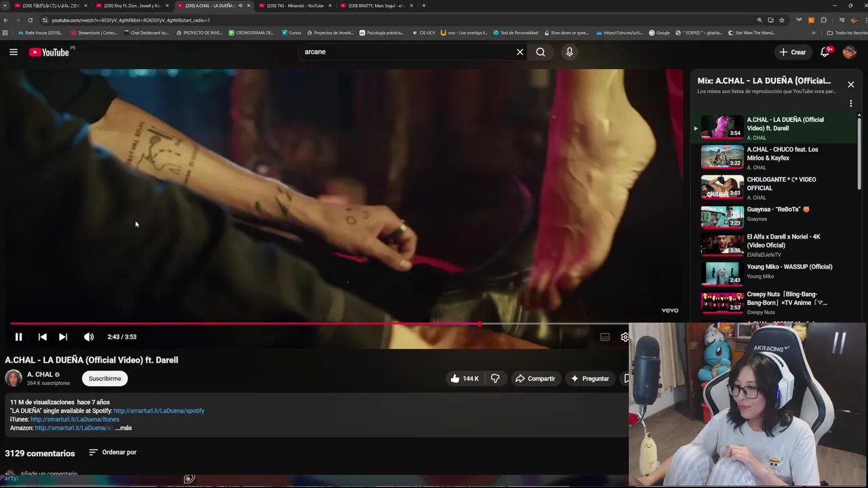Play Guaynaa - ReBoTa

pos(773,216)
